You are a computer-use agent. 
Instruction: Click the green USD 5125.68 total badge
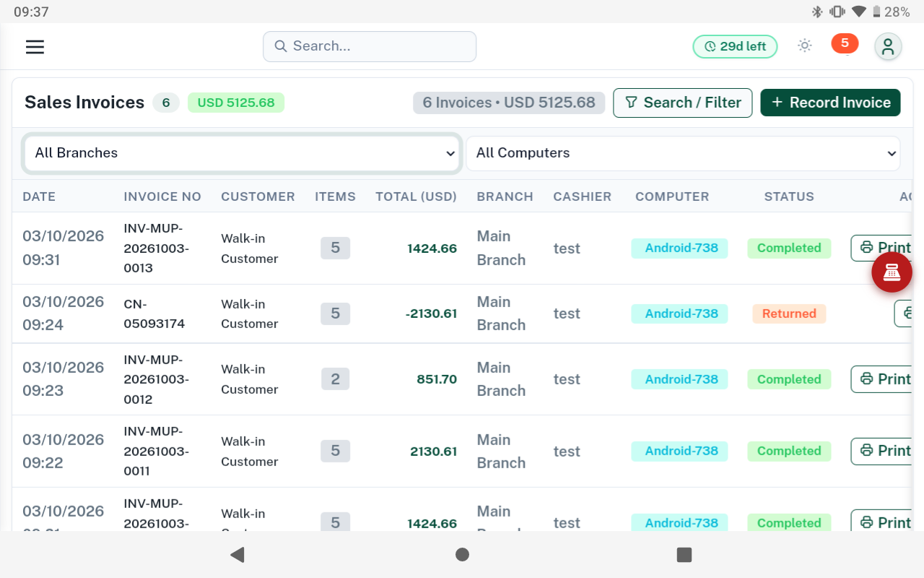click(x=236, y=103)
